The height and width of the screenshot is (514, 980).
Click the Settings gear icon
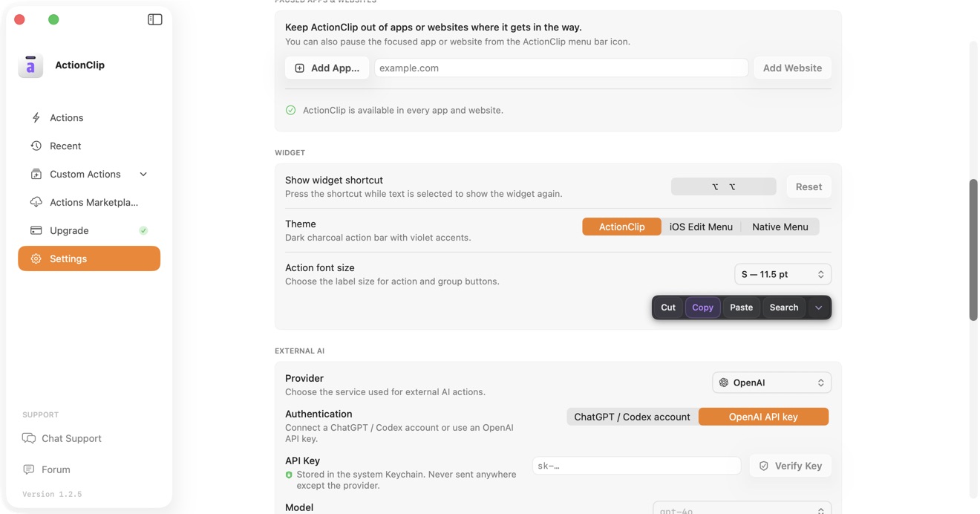click(36, 259)
